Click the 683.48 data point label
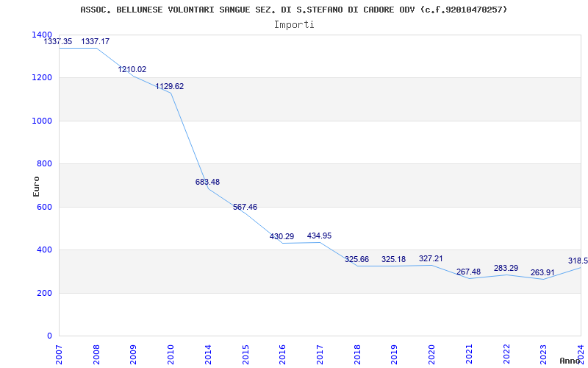This screenshot has height=368, width=588. 207,182
